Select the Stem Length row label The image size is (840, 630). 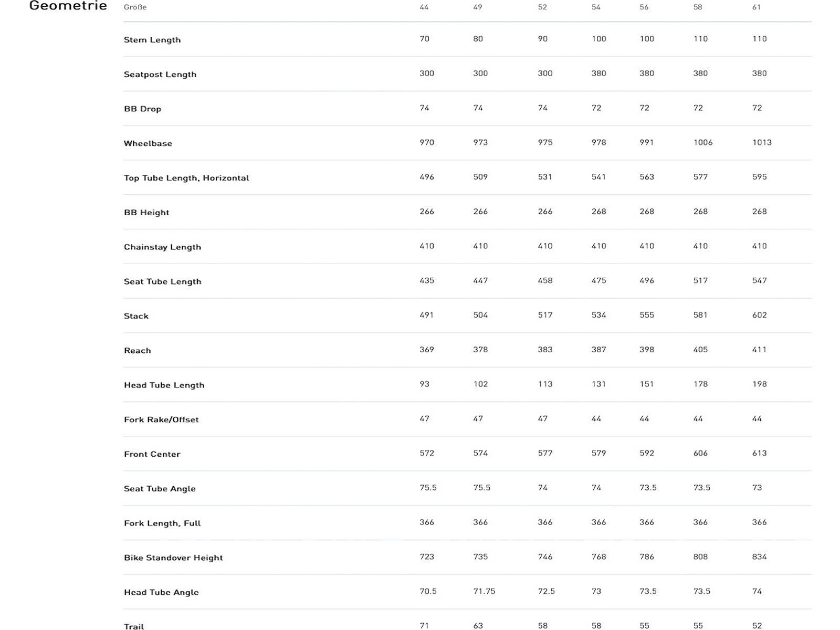coord(152,40)
